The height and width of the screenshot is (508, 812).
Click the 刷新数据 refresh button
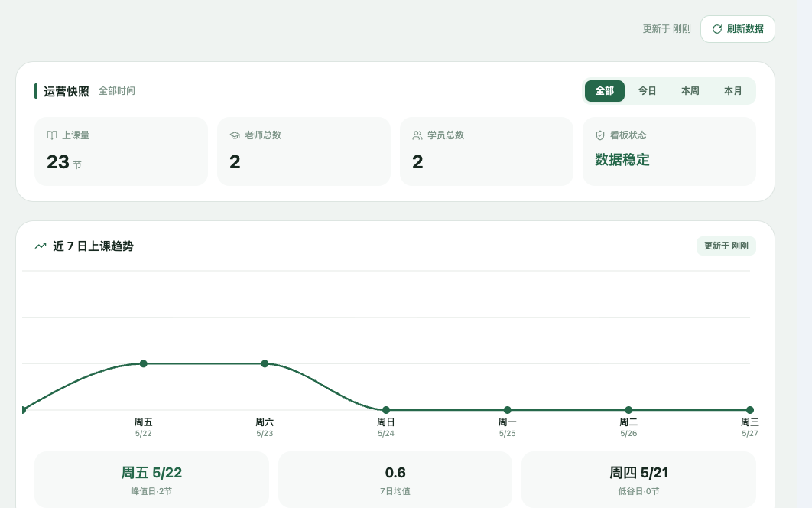737,29
